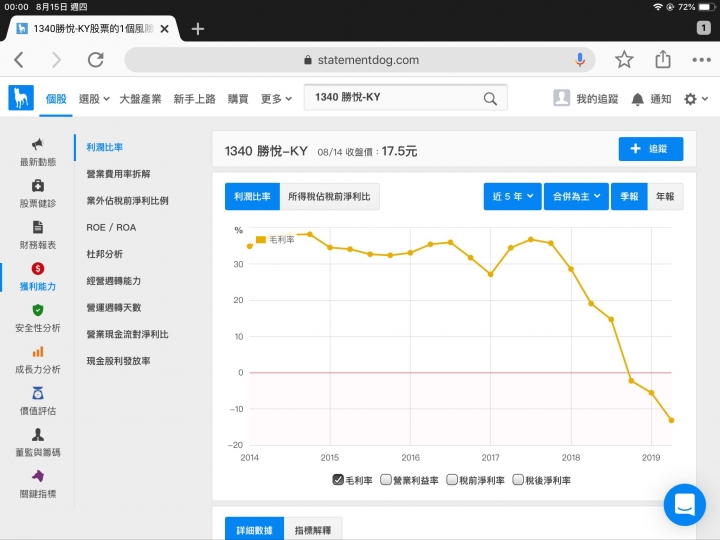Open 最新動態 megaphone sidebar icon
The width and height of the screenshot is (720, 540).
38,144
